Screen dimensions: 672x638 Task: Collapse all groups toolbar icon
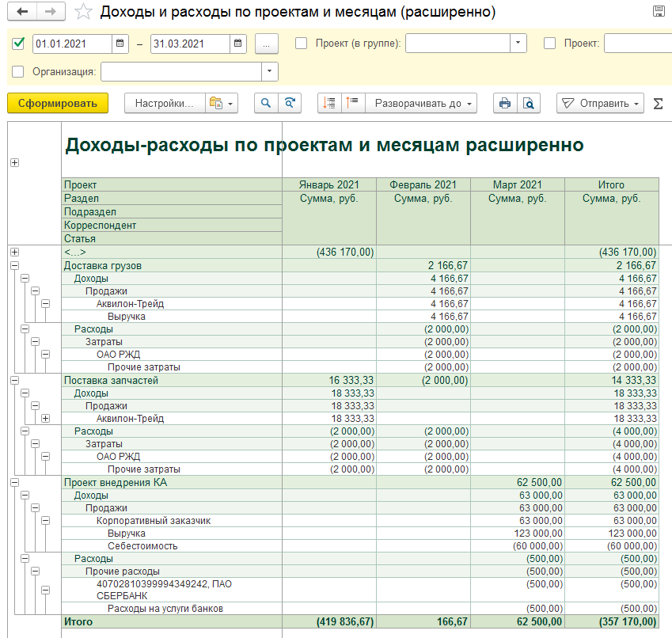pos(329,103)
